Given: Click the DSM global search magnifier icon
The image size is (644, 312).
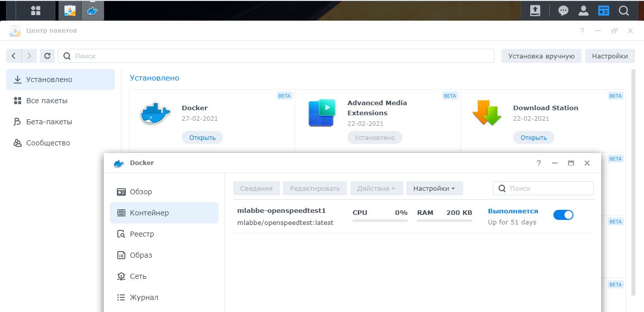Looking at the screenshot, I should click(x=624, y=11).
